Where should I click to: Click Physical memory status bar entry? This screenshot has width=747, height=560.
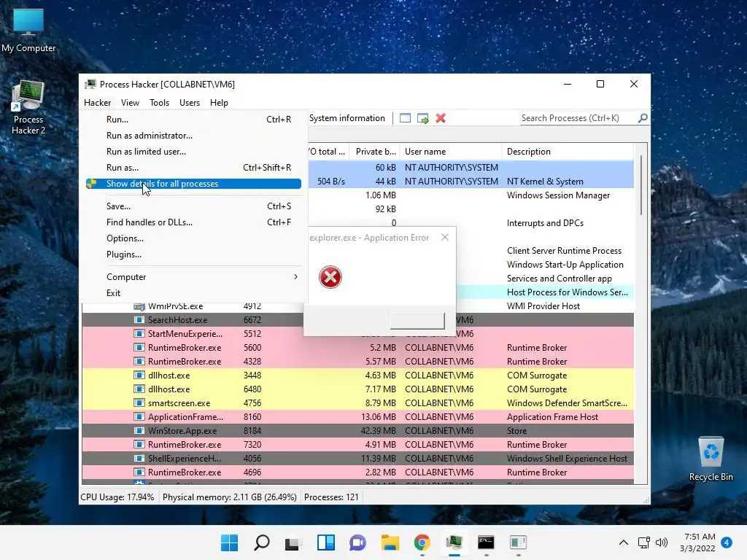click(230, 497)
